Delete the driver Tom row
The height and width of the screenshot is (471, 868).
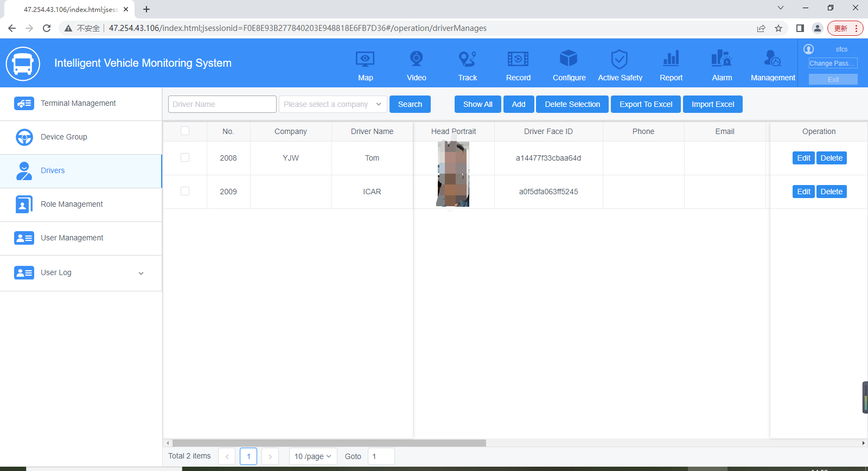(832, 158)
